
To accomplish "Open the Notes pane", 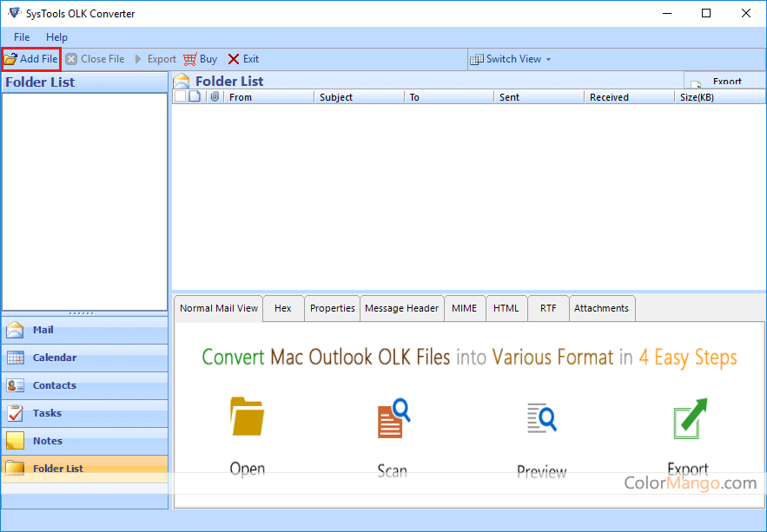I will 84,441.
